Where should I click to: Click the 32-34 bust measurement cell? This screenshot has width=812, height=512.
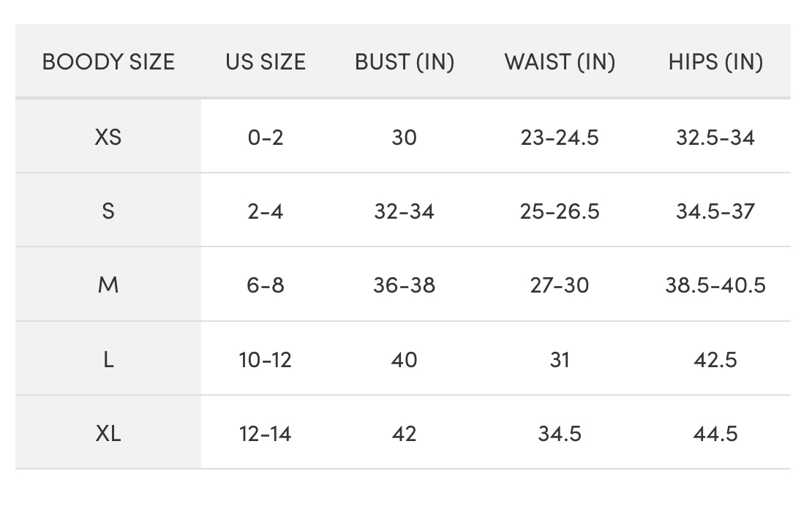pos(405,211)
